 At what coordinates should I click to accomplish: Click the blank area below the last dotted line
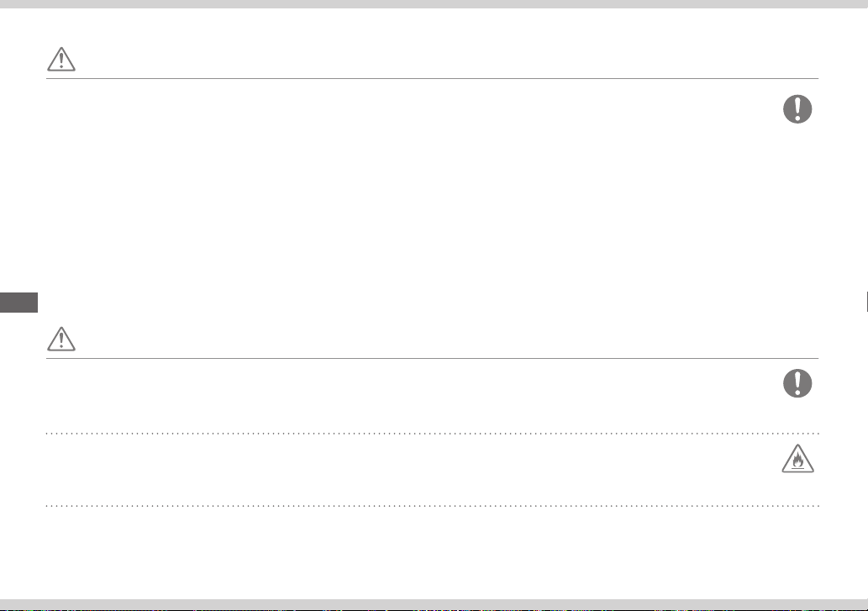point(432,552)
